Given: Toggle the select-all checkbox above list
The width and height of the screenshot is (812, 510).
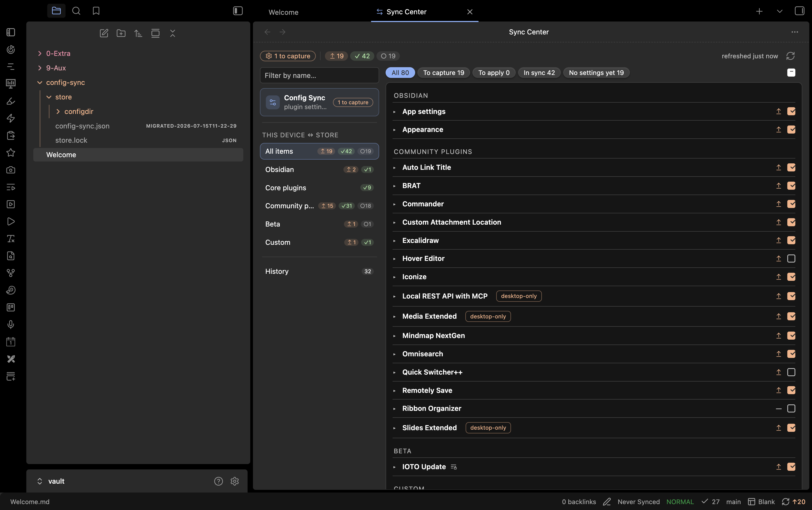Looking at the screenshot, I should (x=791, y=73).
